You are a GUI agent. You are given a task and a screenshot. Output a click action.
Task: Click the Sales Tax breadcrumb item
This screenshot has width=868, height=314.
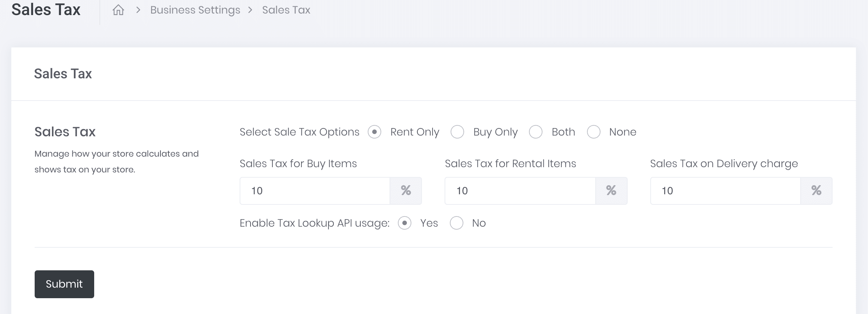click(286, 10)
